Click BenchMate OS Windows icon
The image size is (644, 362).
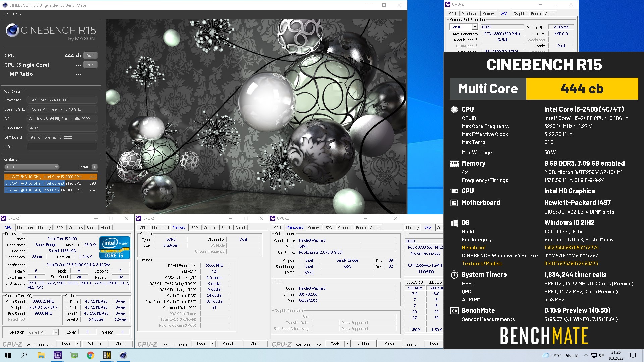pyautogui.click(x=454, y=223)
